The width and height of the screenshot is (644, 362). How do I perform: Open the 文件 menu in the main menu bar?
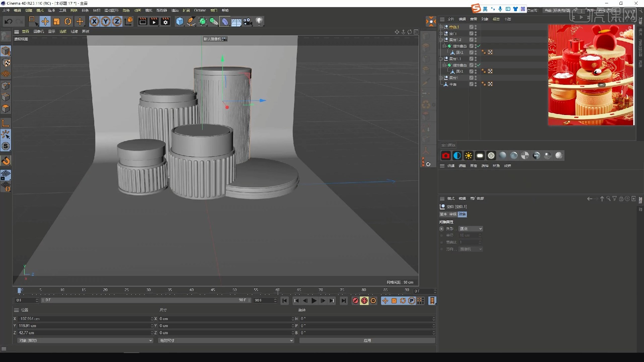(x=6, y=10)
